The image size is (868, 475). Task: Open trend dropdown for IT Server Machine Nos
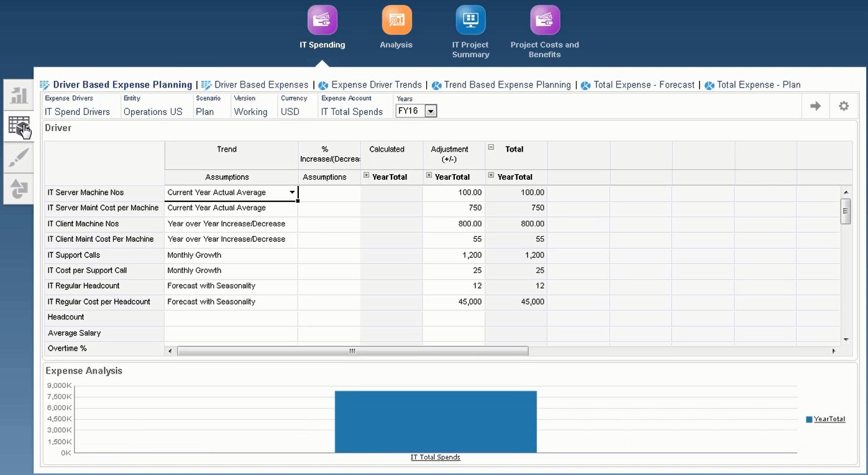pyautogui.click(x=292, y=193)
